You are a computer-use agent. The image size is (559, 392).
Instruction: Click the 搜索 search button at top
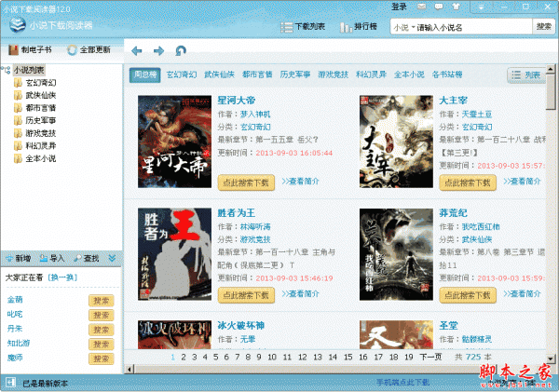click(x=544, y=27)
